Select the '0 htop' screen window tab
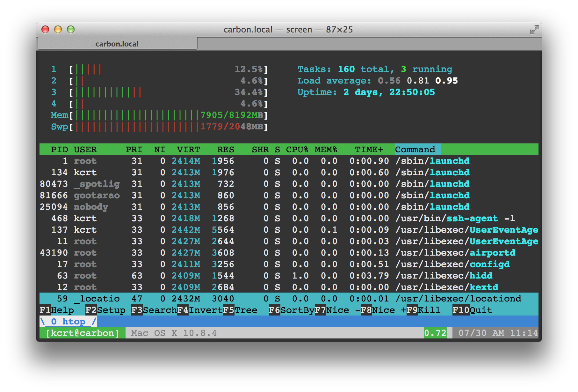Viewport: 578px width, 392px height. (68, 322)
